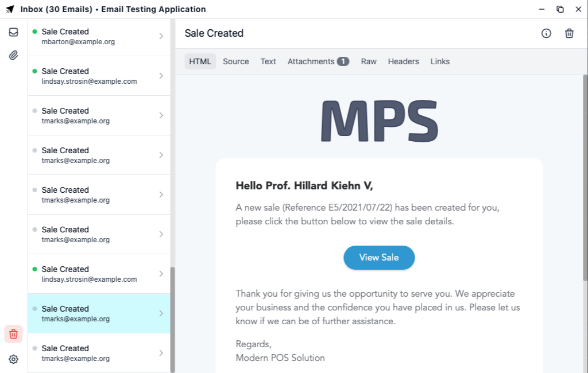
Task: Expand the mbarton@example.org email chevron
Action: 161,36
